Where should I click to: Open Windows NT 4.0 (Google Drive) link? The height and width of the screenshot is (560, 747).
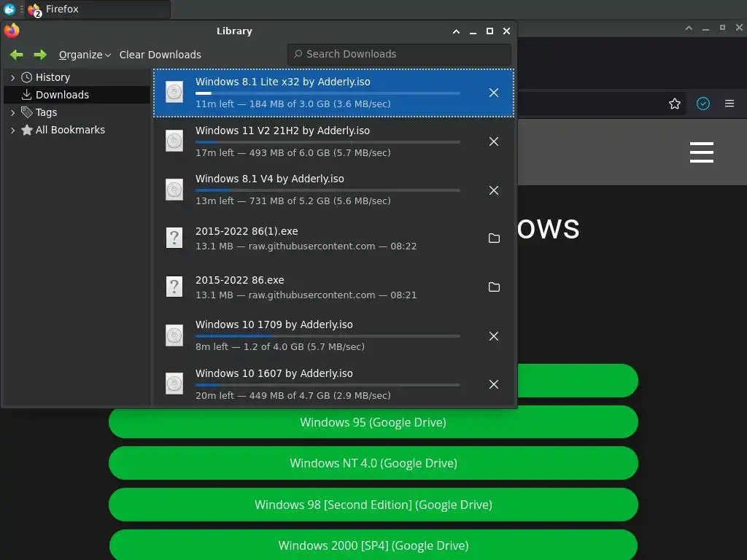click(373, 463)
